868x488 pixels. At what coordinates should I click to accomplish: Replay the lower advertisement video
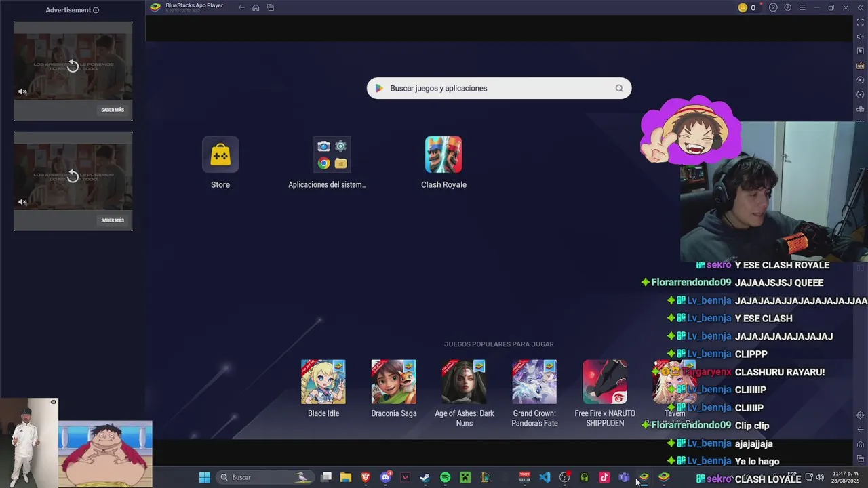tap(73, 176)
